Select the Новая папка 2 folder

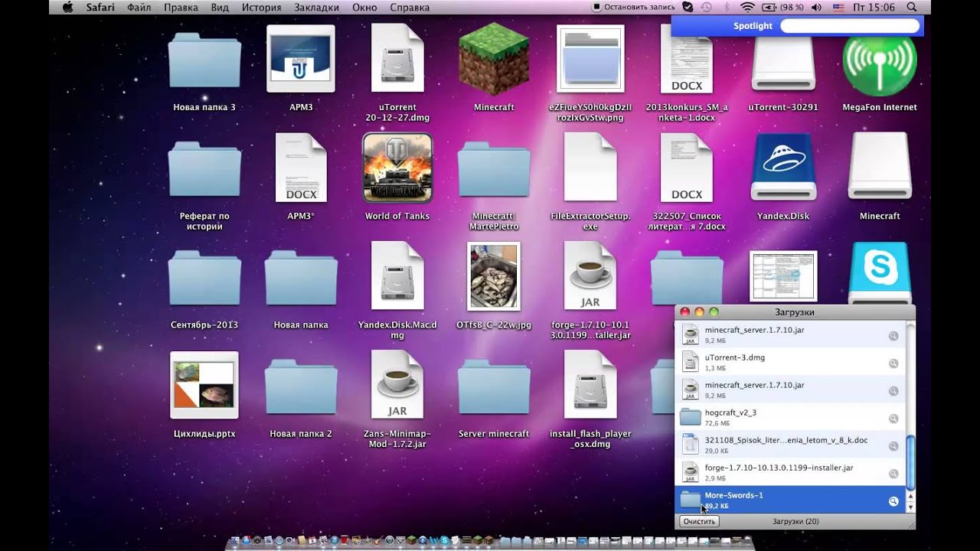(301, 389)
